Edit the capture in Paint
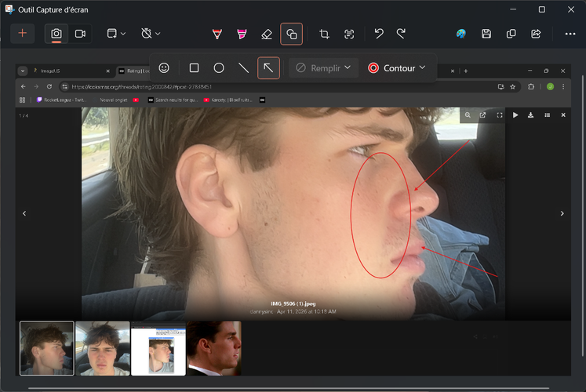 (461, 34)
